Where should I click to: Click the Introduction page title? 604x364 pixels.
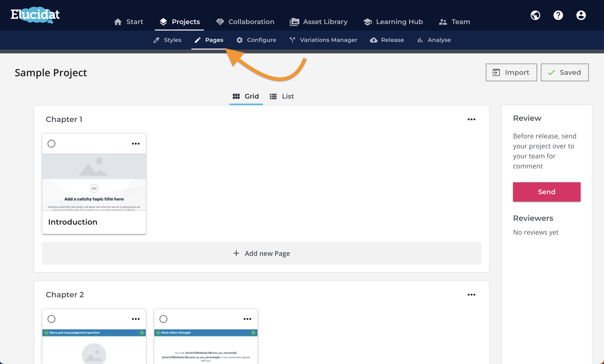tap(73, 222)
